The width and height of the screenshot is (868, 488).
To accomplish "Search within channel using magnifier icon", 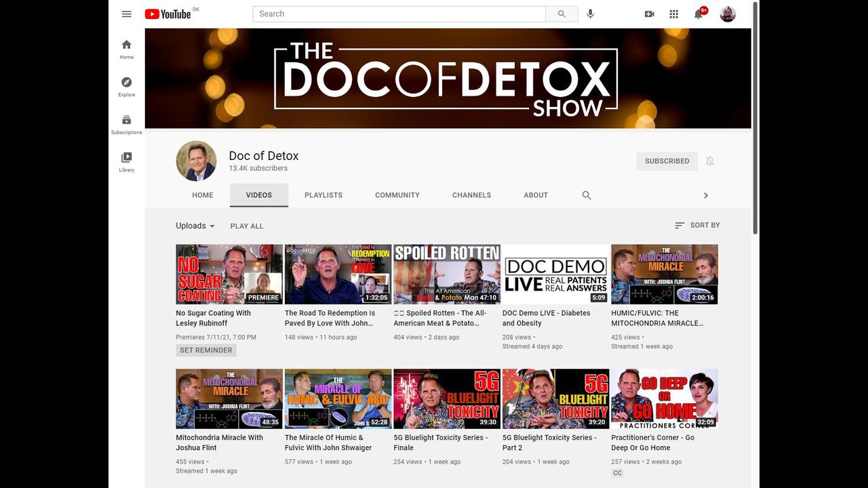I will click(587, 195).
